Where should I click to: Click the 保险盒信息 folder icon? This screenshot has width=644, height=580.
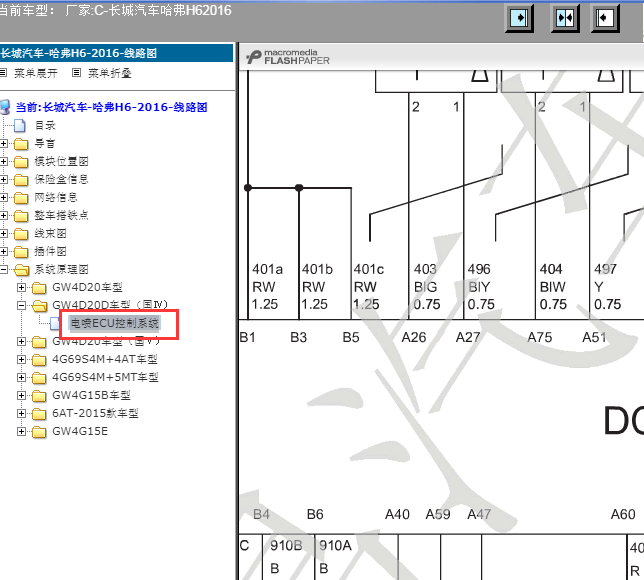pos(21,180)
